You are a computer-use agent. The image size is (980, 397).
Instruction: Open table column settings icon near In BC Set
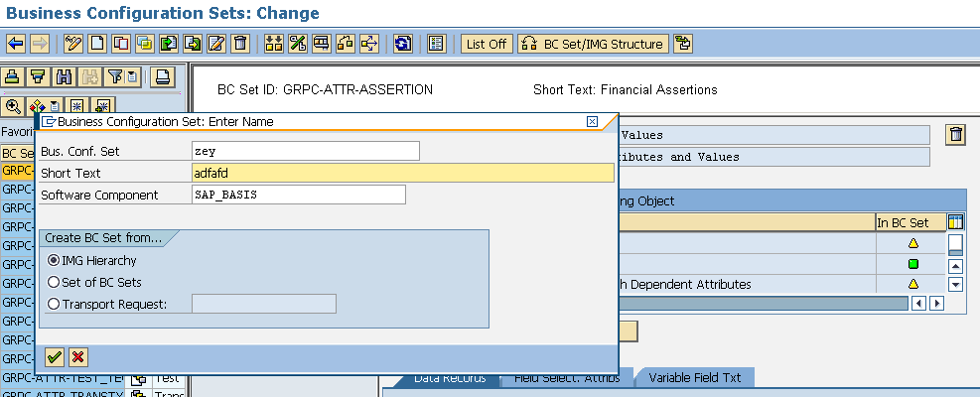click(955, 221)
